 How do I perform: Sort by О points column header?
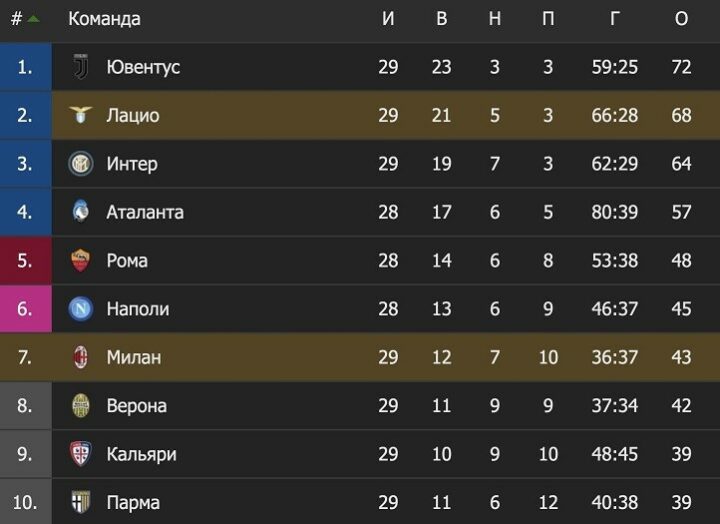681,19
